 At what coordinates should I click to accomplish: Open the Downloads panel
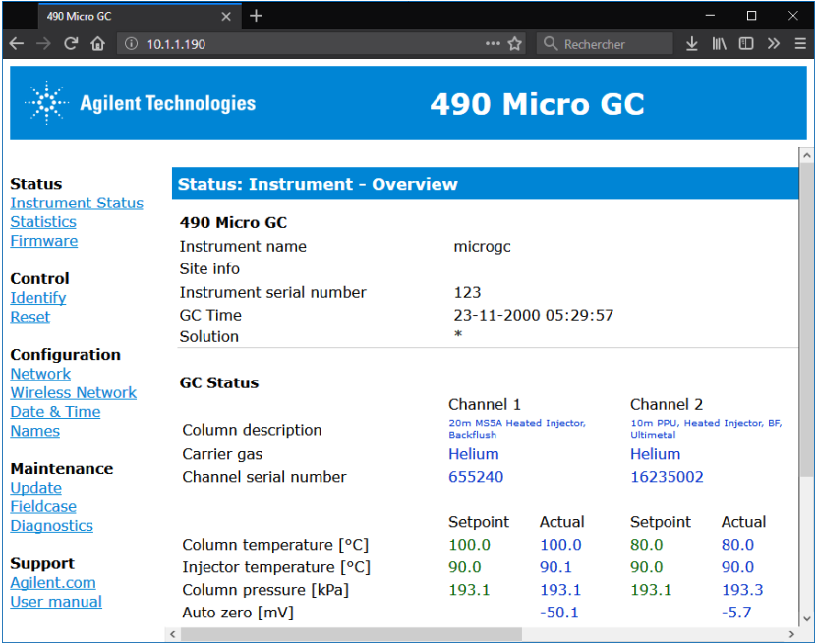(x=692, y=44)
